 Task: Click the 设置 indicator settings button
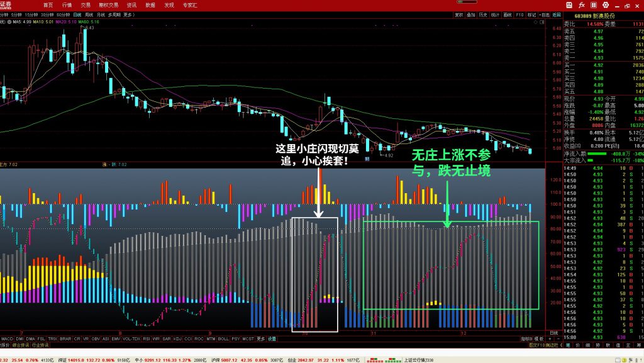[x=272, y=338]
